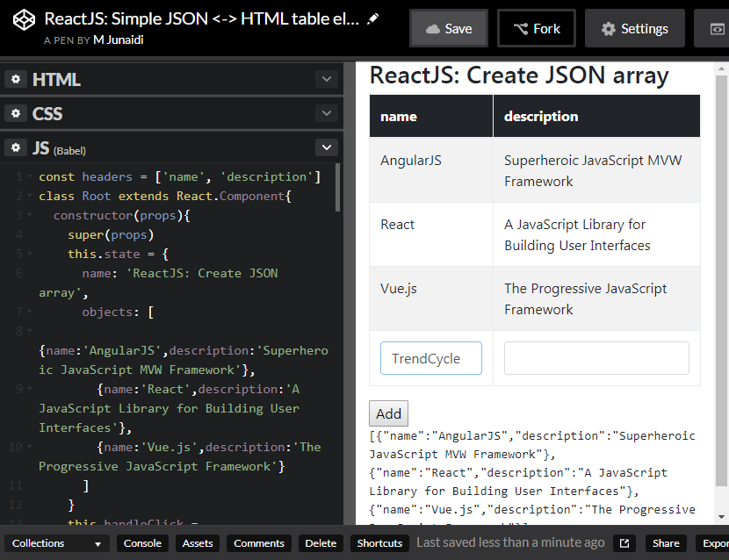Image resolution: width=729 pixels, height=560 pixels.
Task: Place cursor on 'super(props)' code line
Action: 111,234
